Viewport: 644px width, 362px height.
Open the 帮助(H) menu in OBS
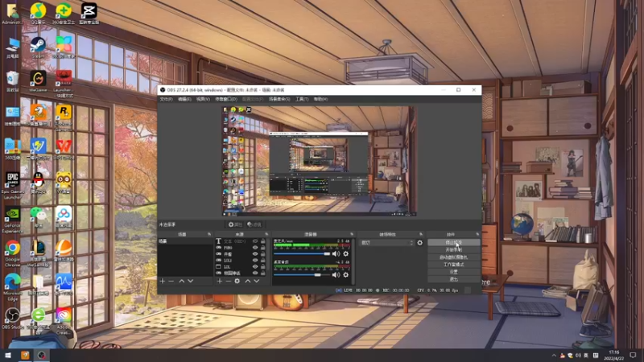(320, 99)
